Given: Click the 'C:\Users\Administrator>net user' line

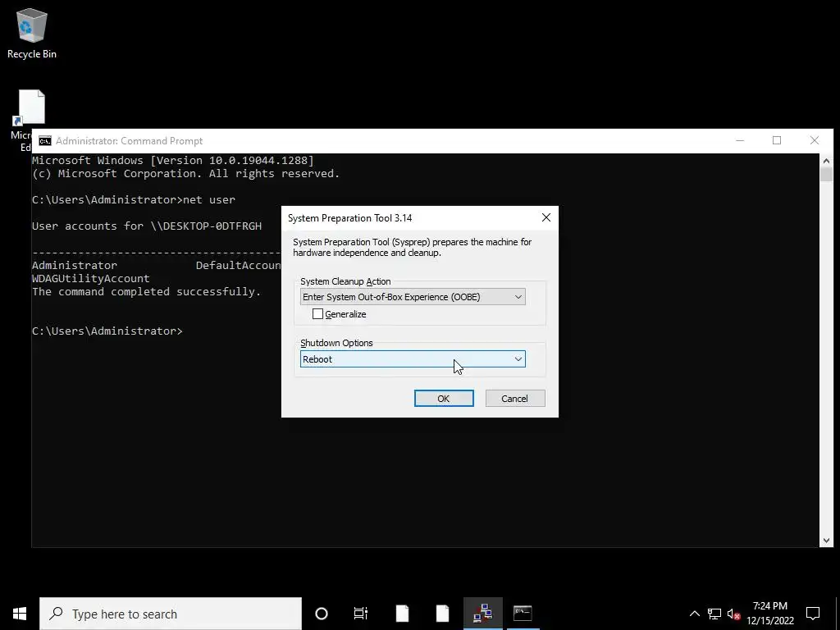Looking at the screenshot, I should pyautogui.click(x=134, y=200).
